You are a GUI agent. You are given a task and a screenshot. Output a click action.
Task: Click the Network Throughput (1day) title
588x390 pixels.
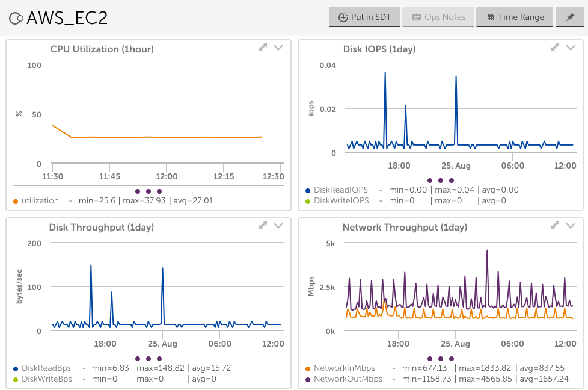point(405,227)
